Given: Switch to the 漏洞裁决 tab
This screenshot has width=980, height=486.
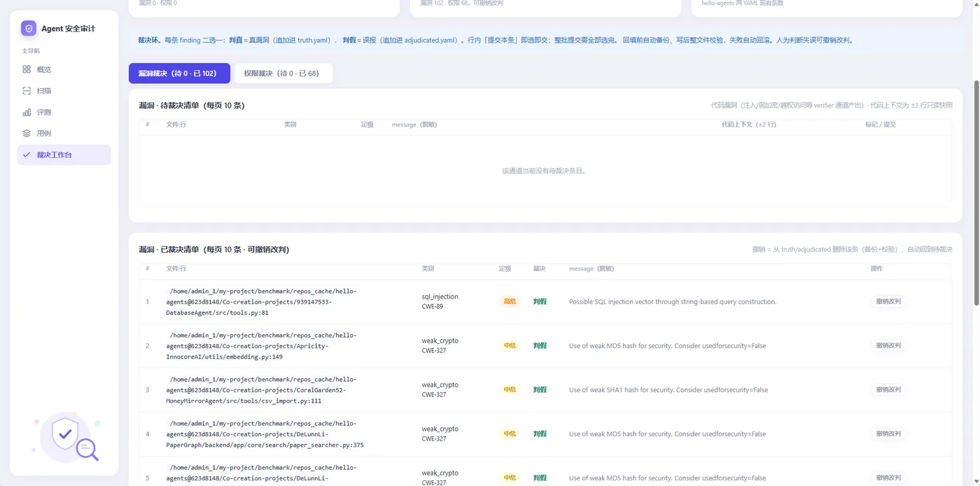Looking at the screenshot, I should coord(179,73).
